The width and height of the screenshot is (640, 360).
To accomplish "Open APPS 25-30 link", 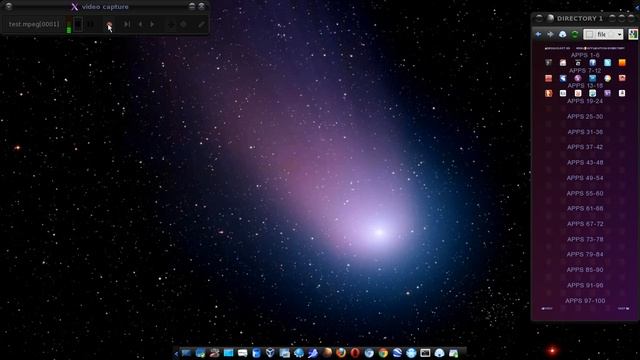I will 585,116.
